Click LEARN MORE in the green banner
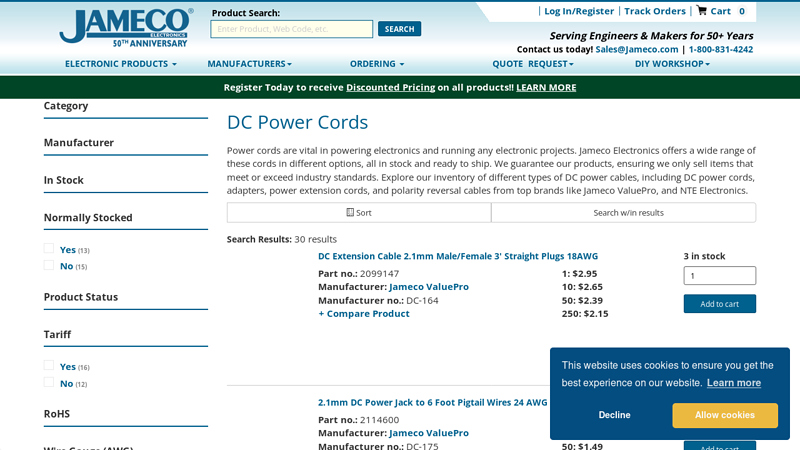800x450 pixels. pyautogui.click(x=546, y=87)
